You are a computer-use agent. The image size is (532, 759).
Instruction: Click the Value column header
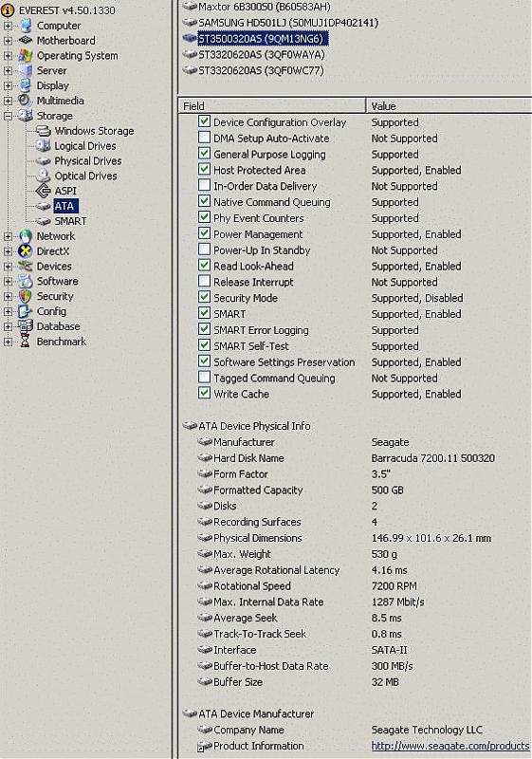[449, 106]
